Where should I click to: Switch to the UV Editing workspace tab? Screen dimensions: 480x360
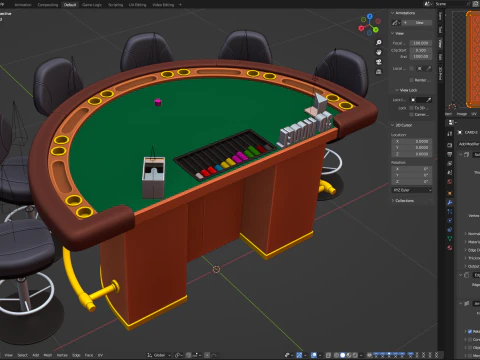[x=138, y=5]
